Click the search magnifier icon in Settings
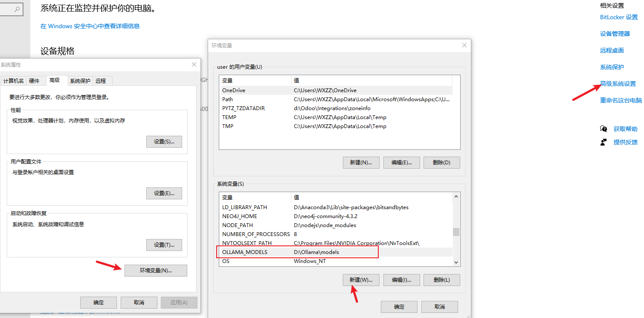This screenshot has width=644, height=318. pyautogui.click(x=17, y=9)
